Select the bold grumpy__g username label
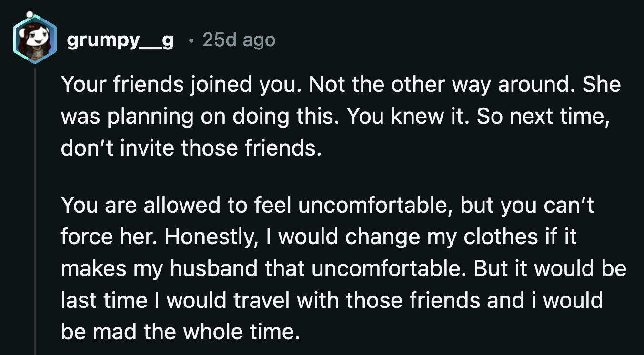The image size is (644, 355). point(120,41)
